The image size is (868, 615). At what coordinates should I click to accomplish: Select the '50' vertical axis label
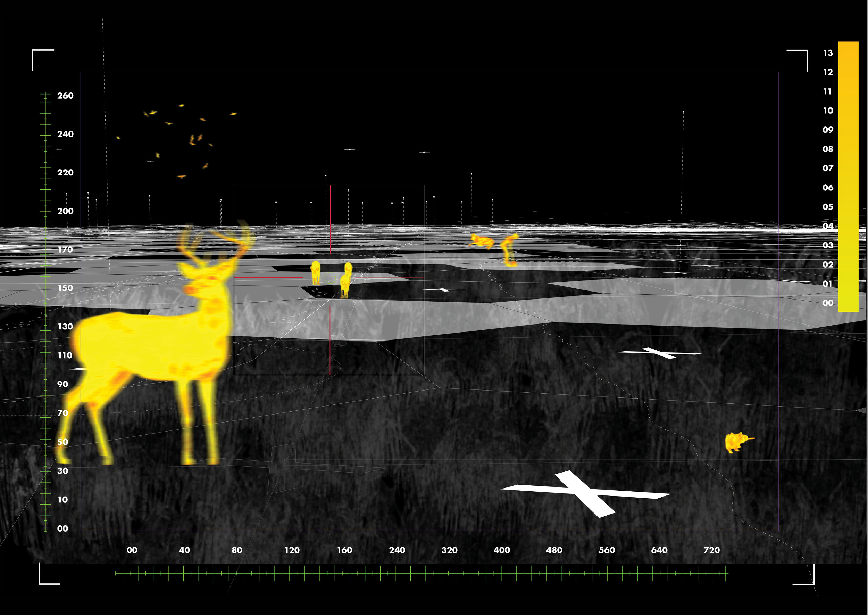point(63,442)
